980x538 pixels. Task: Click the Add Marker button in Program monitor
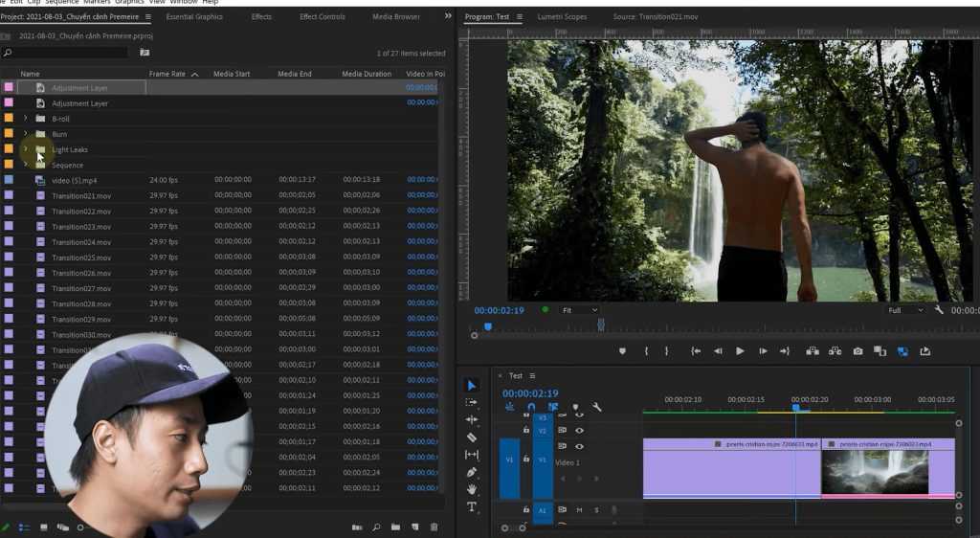tap(622, 351)
